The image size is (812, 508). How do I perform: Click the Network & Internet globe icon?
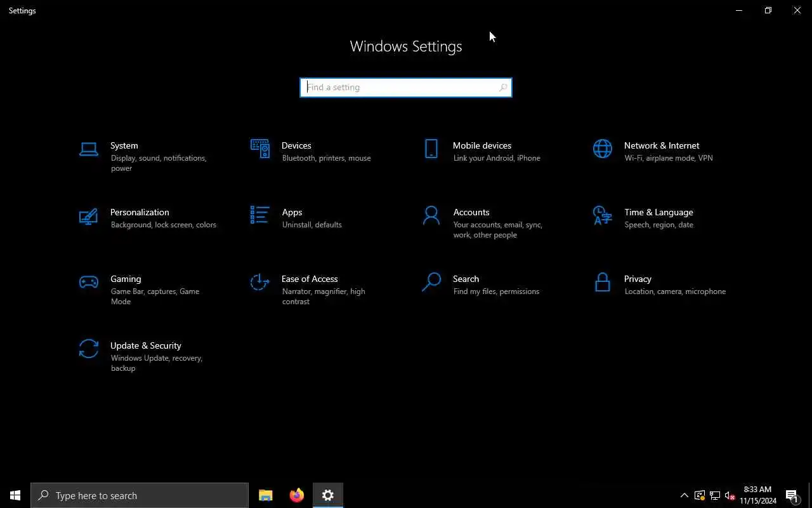point(603,149)
